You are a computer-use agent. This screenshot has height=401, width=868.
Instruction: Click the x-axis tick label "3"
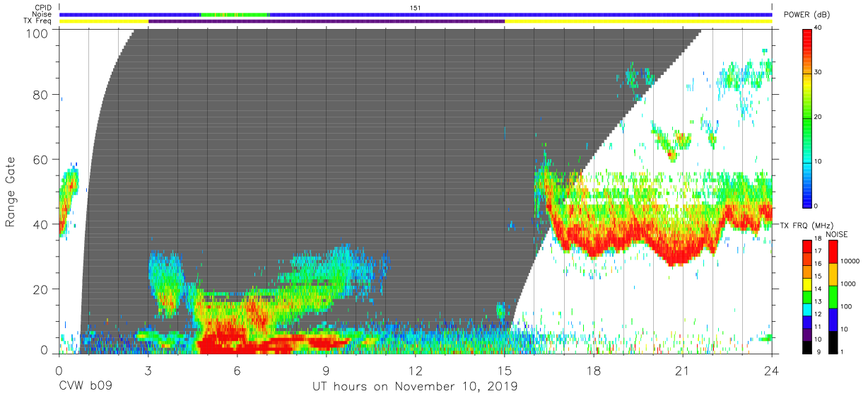coord(148,371)
